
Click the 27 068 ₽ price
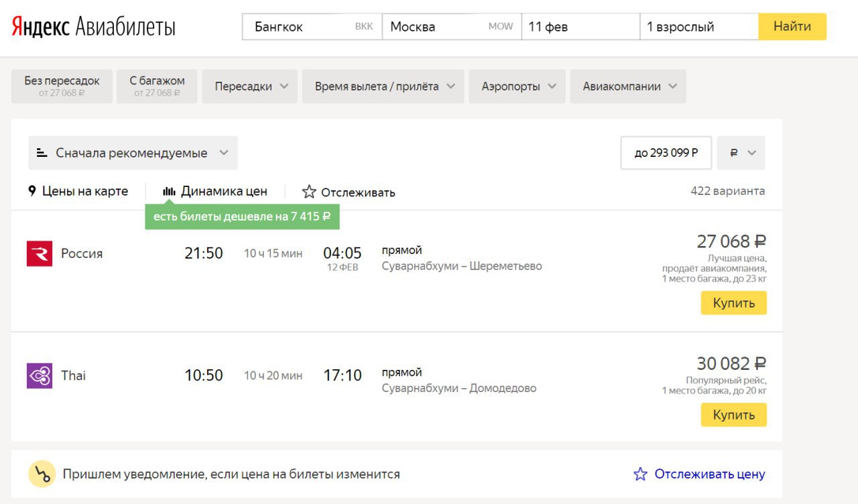click(731, 241)
